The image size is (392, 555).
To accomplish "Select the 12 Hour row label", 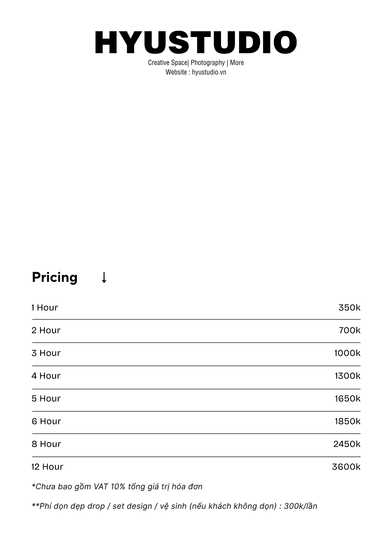I will pyautogui.click(x=47, y=467).
